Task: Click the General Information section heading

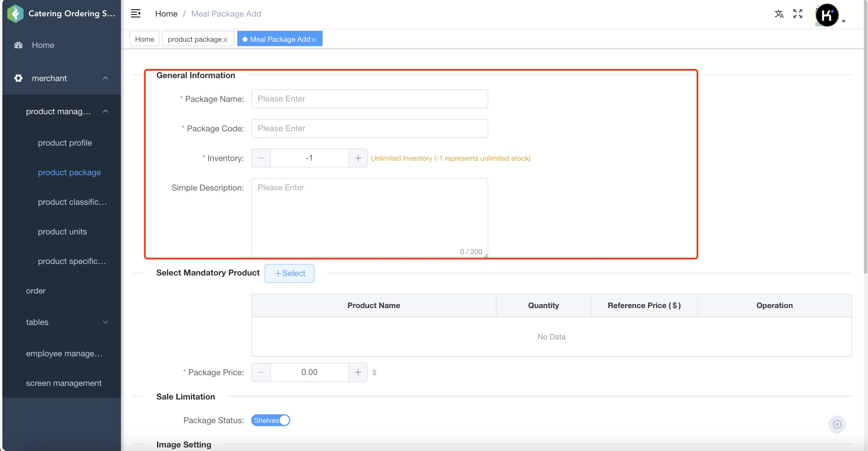Action: click(196, 75)
